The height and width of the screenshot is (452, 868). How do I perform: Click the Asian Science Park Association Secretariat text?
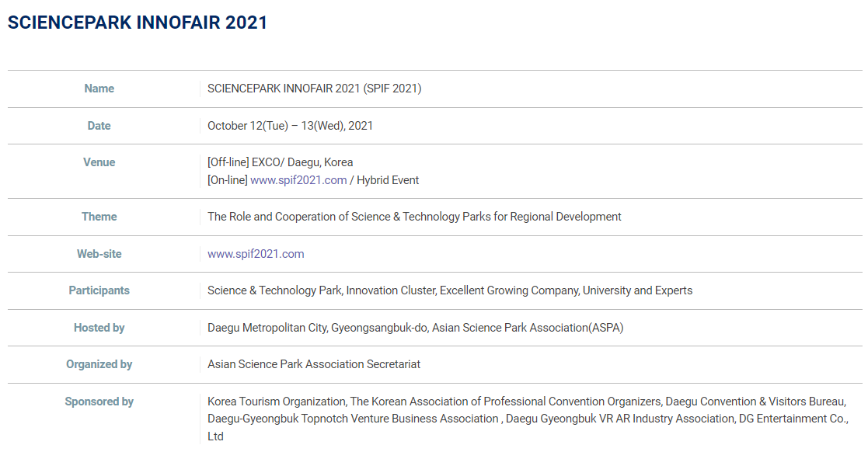314,364
